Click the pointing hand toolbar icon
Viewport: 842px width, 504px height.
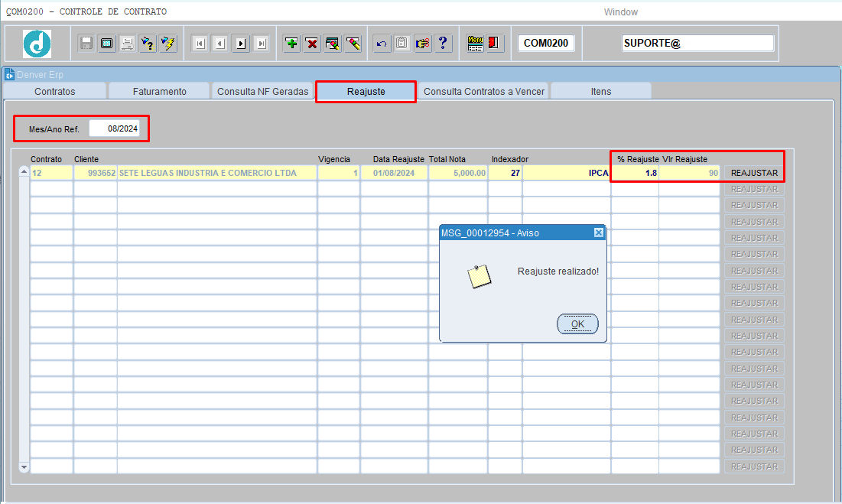pos(423,44)
